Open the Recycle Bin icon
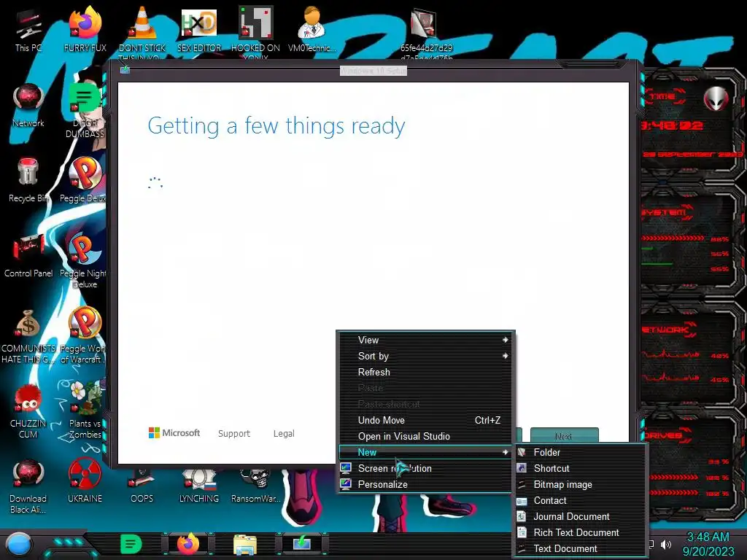The width and height of the screenshot is (747, 560). [28, 180]
